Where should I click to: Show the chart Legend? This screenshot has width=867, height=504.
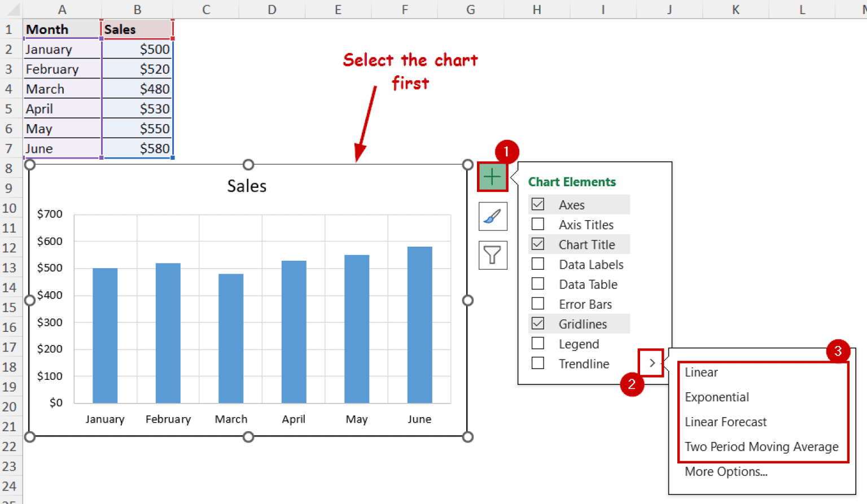[537, 343]
